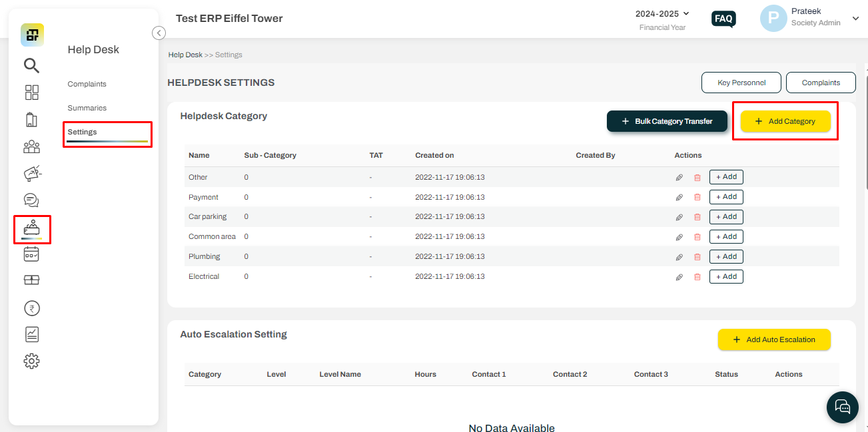Open the community members sidebar icon
The height and width of the screenshot is (432, 868).
(31, 146)
